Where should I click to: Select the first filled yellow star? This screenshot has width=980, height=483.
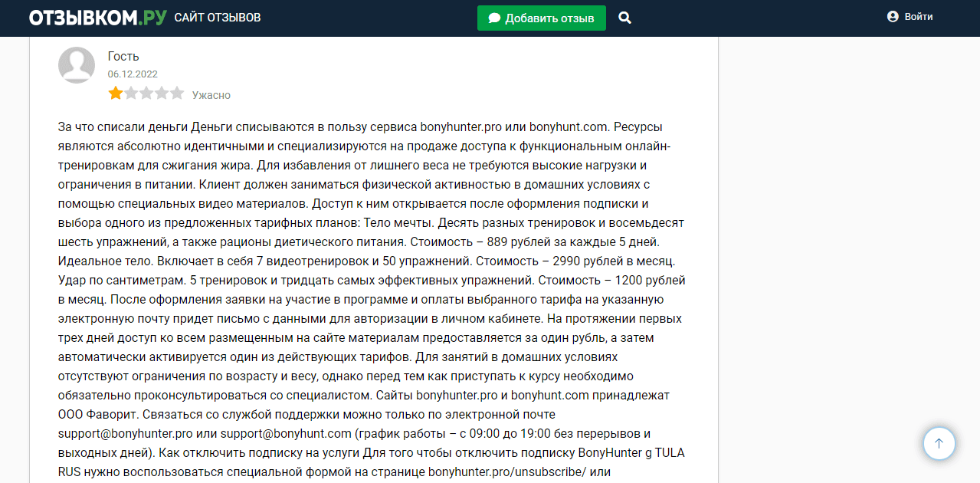coord(116,92)
